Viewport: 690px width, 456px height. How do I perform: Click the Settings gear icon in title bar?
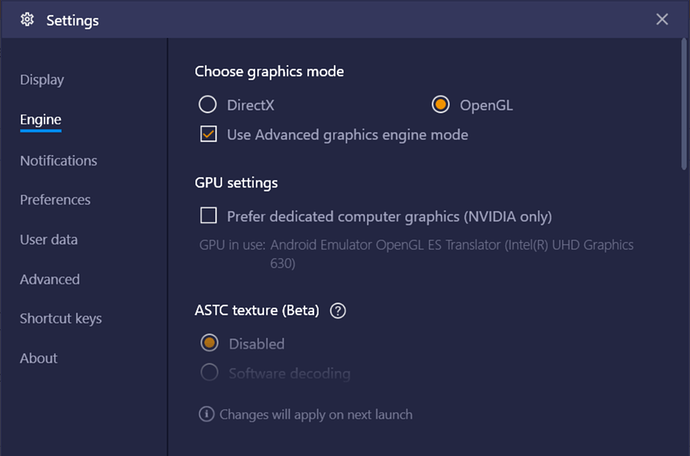27,19
